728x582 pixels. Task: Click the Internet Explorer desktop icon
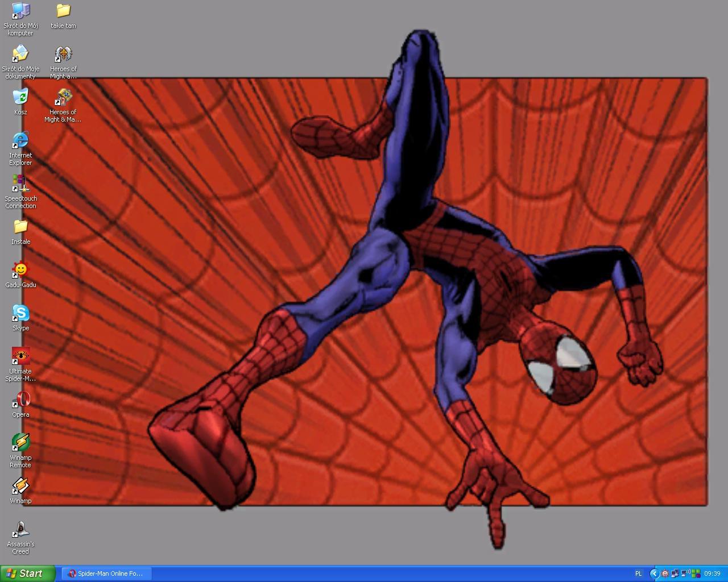[x=20, y=140]
